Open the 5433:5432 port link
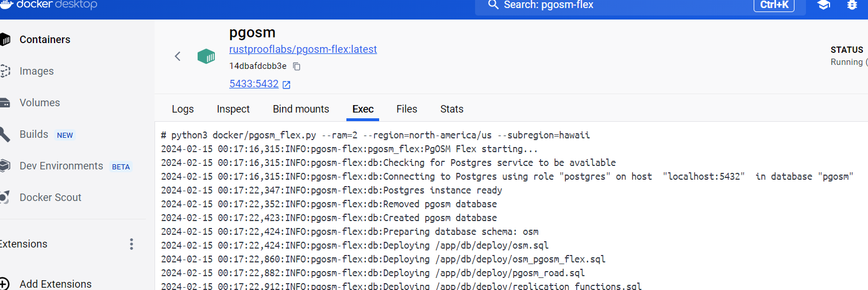 (x=254, y=84)
